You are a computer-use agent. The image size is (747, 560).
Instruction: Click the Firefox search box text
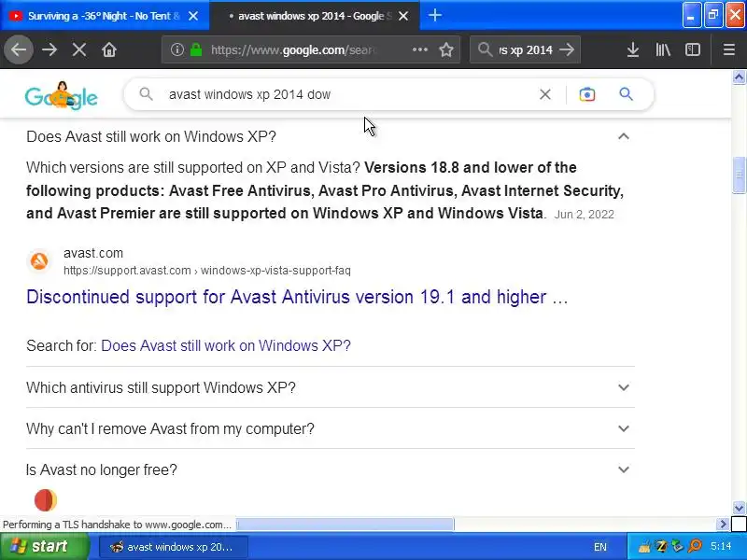point(526,49)
